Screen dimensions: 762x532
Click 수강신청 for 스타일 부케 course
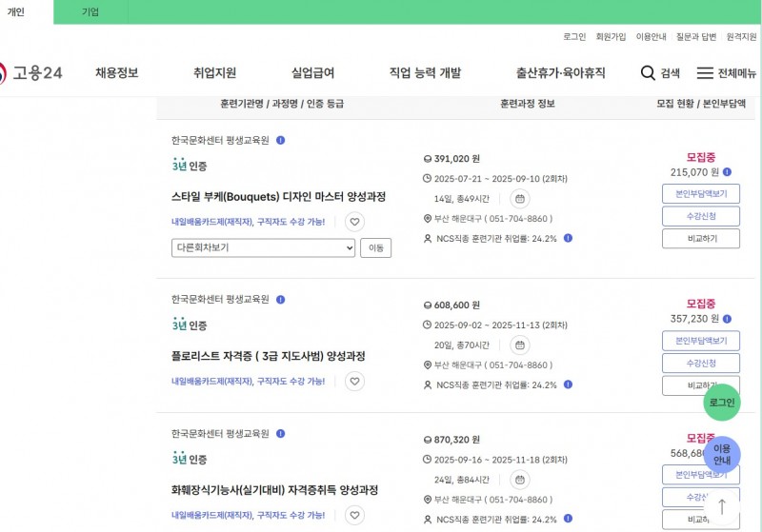701,216
